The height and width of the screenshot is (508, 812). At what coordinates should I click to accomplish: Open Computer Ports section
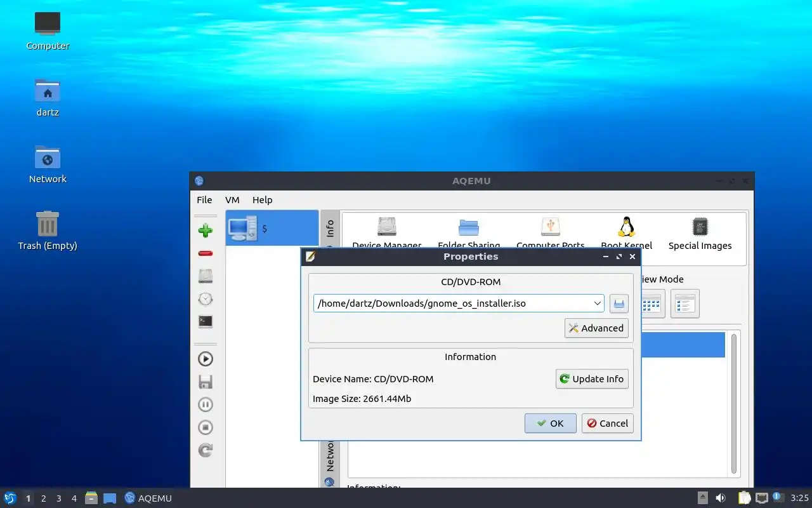[551, 233]
